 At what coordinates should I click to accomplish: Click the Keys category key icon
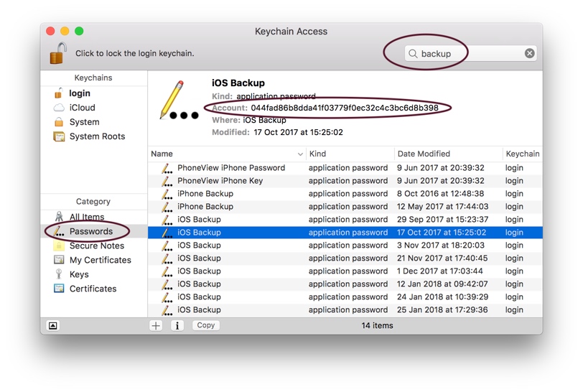pyautogui.click(x=58, y=274)
